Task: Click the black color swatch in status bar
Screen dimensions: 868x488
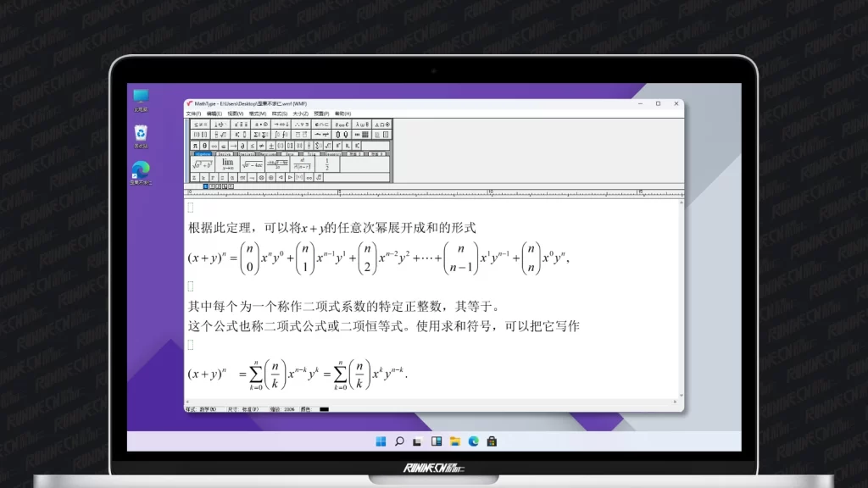Action: (324, 409)
